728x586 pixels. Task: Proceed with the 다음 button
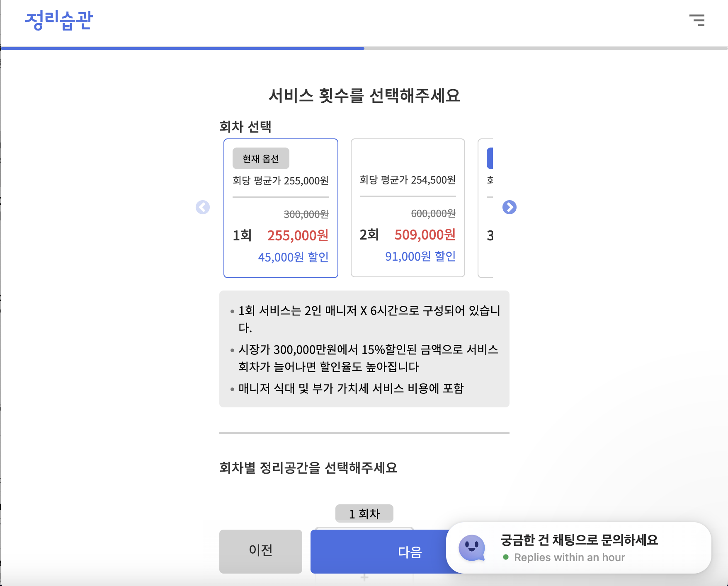(378, 552)
